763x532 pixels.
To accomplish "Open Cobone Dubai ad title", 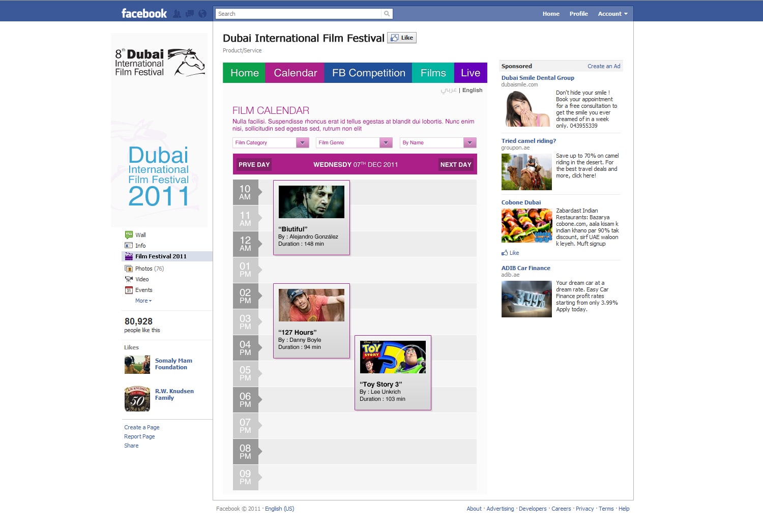I will pyautogui.click(x=521, y=202).
